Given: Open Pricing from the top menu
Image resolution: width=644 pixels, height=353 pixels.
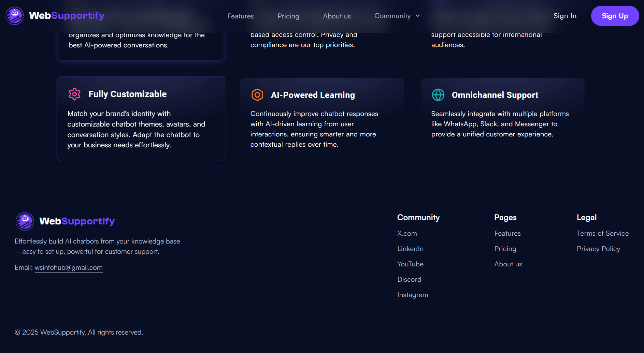Looking at the screenshot, I should pos(288,16).
